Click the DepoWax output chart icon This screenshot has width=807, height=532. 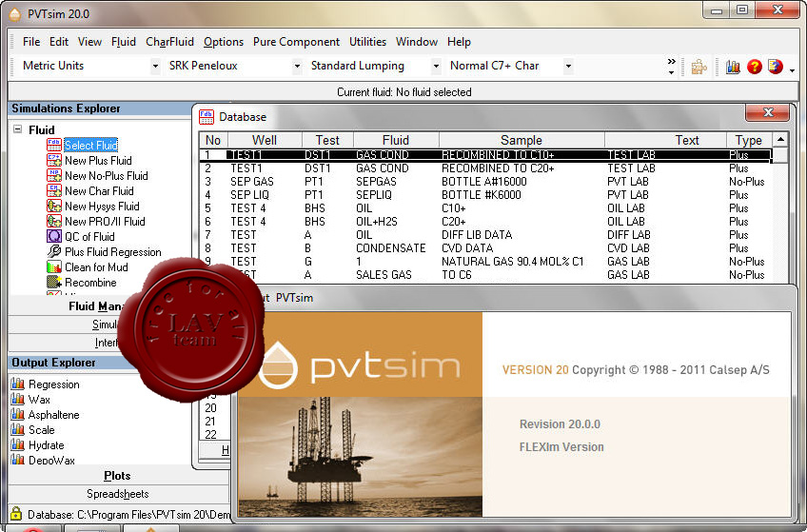coord(17,460)
